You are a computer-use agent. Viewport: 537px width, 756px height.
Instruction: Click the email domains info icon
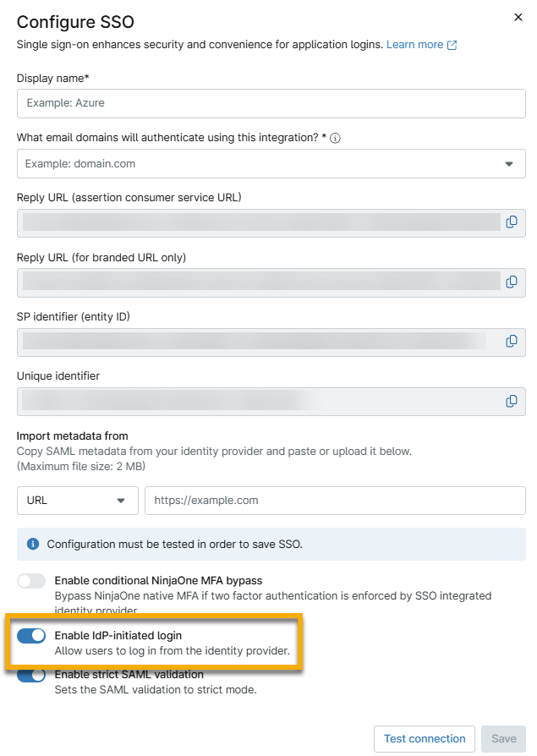(x=336, y=139)
